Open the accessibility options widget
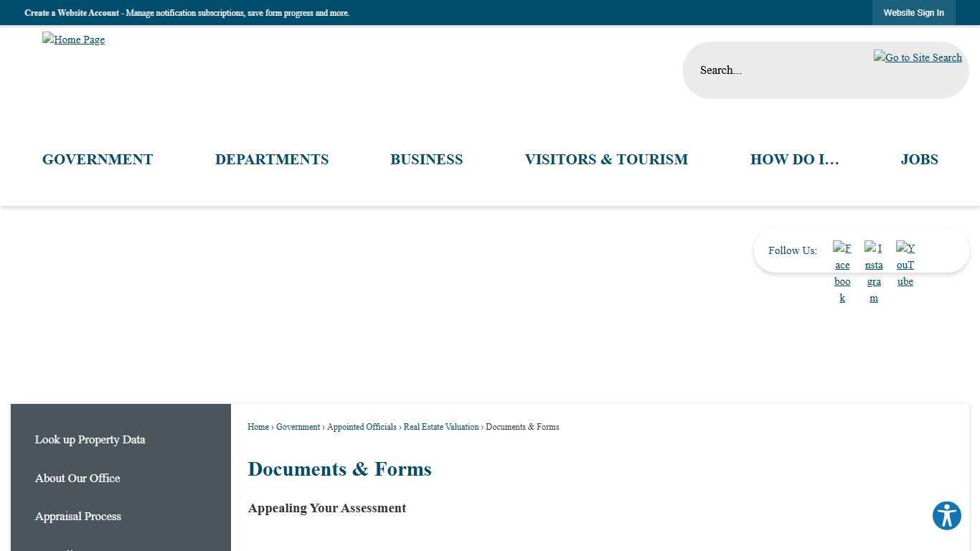The width and height of the screenshot is (980, 551). (x=946, y=515)
